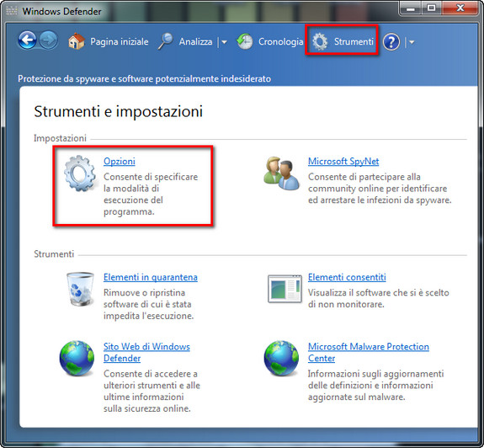Select the Cronologia toolbar label
The height and width of the screenshot is (448, 484).
click(x=280, y=41)
